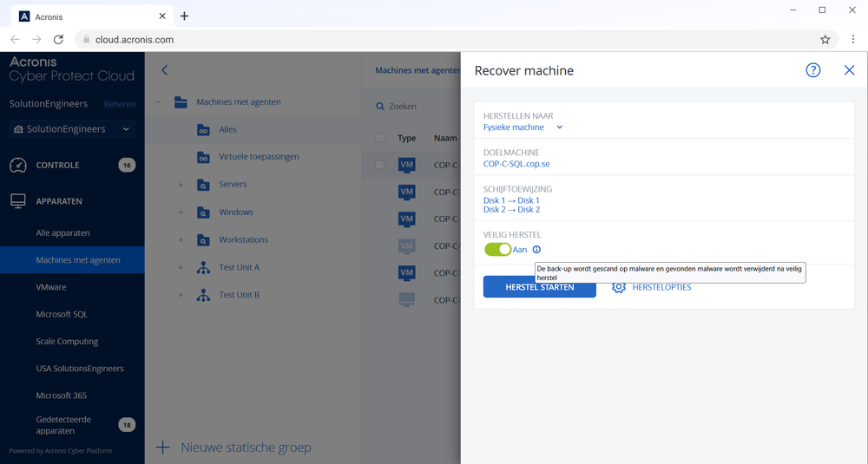The height and width of the screenshot is (464, 868).
Task: Open a new browser tab
Action: (x=184, y=16)
